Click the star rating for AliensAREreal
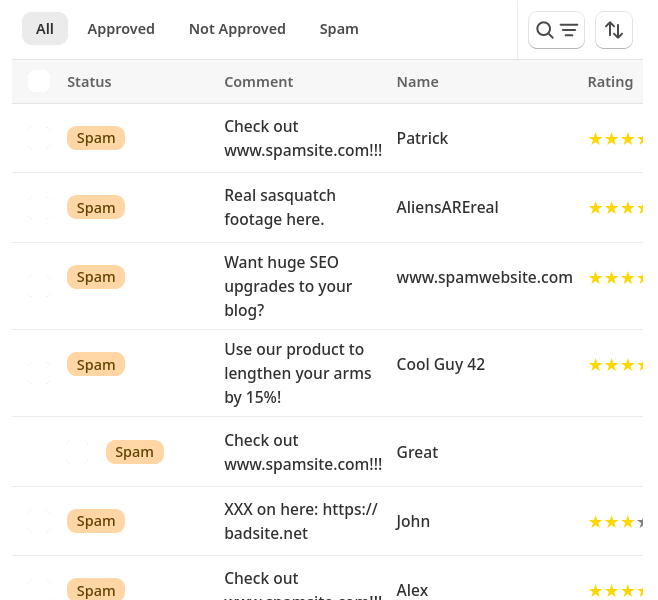Image resolution: width=658 pixels, height=600 pixels. [614, 208]
